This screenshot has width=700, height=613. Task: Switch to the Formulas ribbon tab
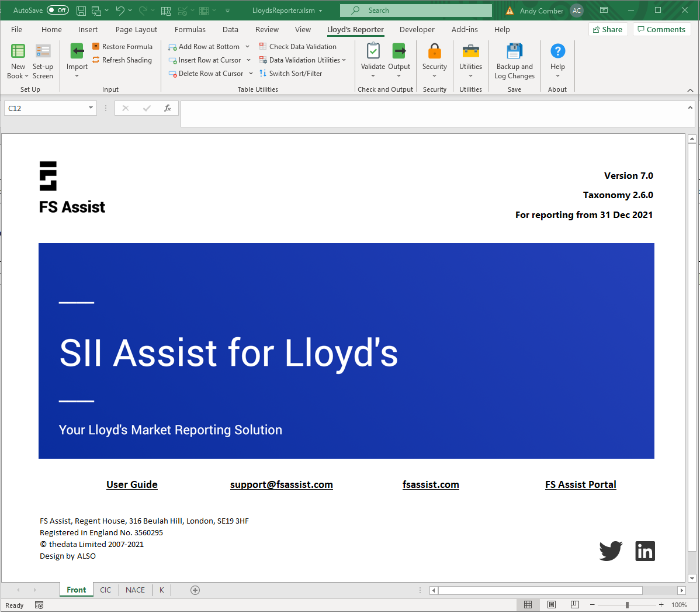(x=190, y=29)
